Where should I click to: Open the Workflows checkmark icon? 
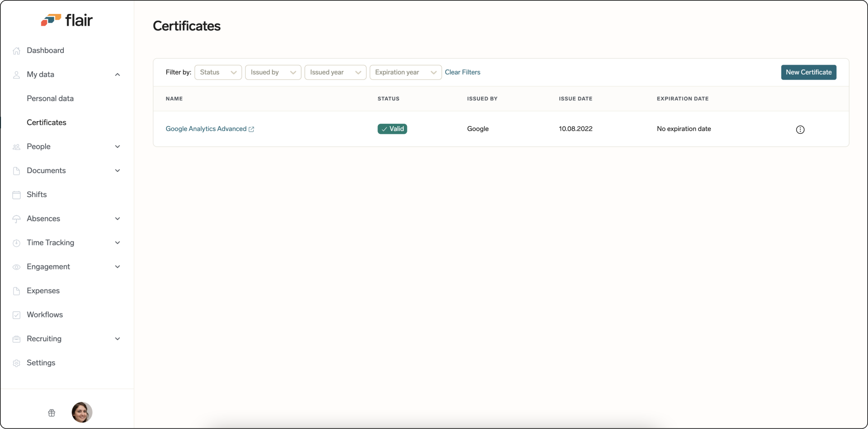pos(16,315)
